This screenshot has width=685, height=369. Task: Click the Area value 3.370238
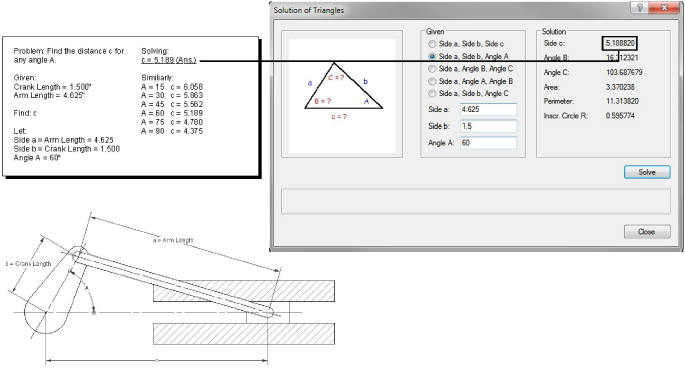(x=620, y=87)
